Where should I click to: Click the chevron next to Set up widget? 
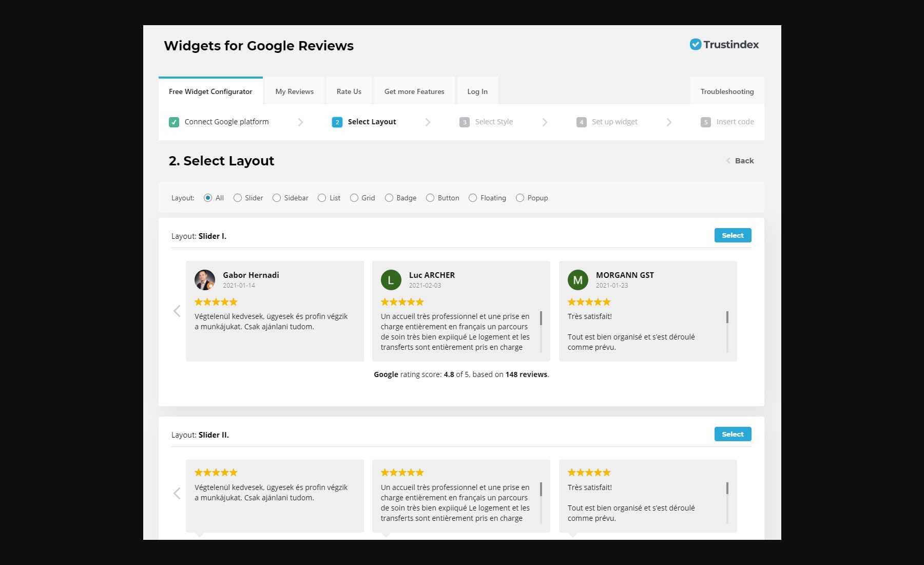coord(669,122)
